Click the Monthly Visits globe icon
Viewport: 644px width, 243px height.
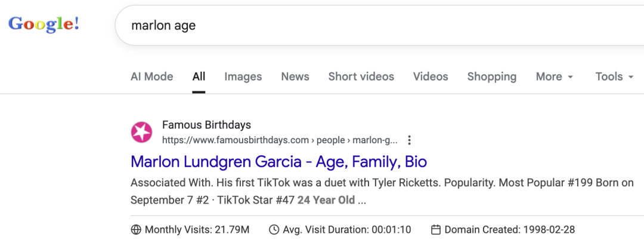(x=136, y=230)
